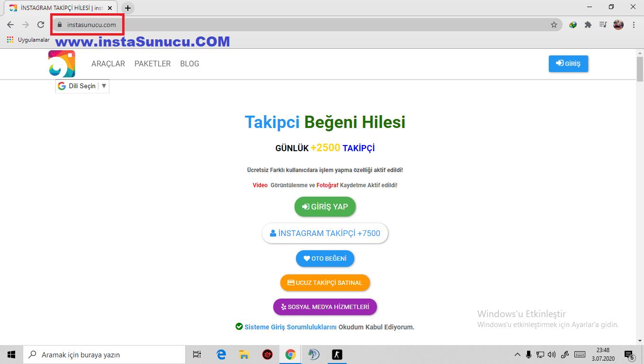Click the address bar showing instasunucu.com
This screenshot has height=364, width=644.
307,25
